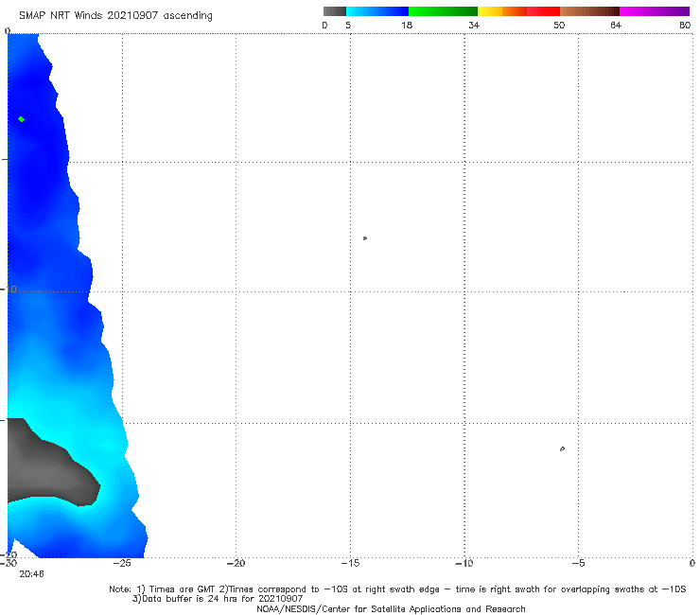
Task: Click the longitude label '-5'
Action: pos(578,564)
